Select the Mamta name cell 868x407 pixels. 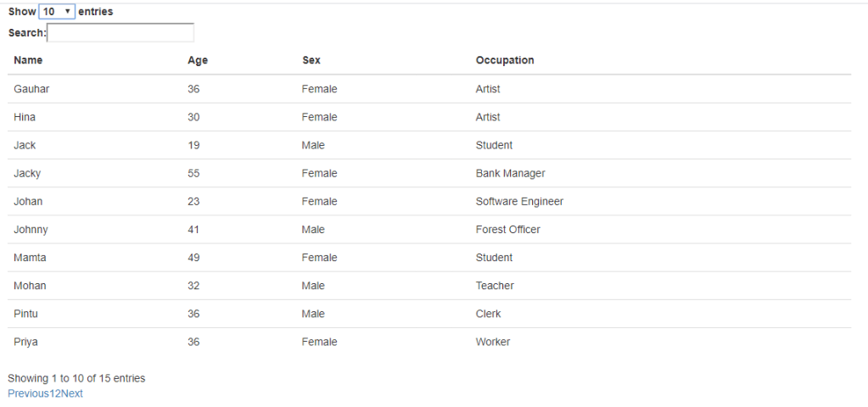pos(30,257)
